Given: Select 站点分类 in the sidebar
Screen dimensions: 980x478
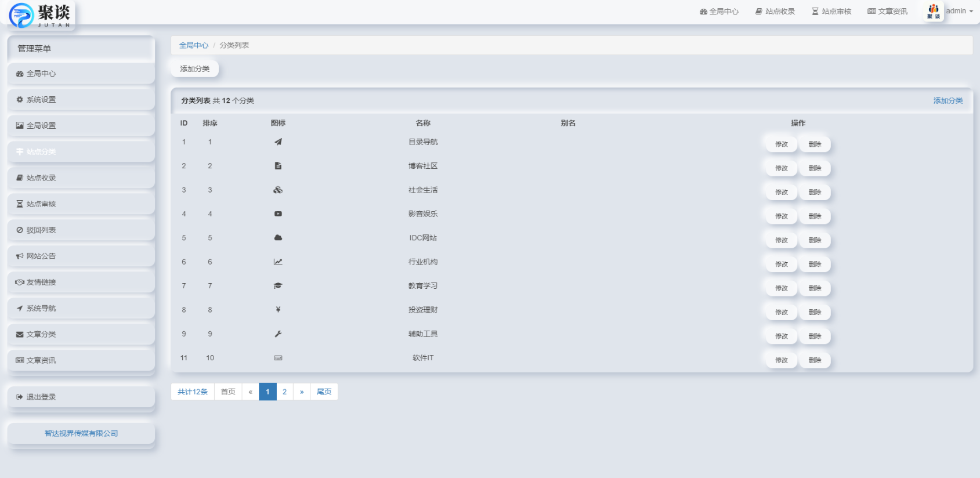Looking at the screenshot, I should tap(81, 152).
